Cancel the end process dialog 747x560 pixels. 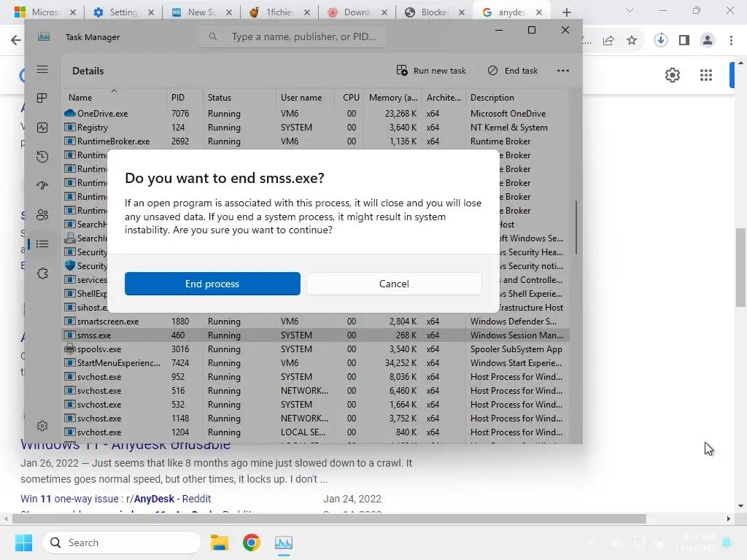(x=394, y=284)
